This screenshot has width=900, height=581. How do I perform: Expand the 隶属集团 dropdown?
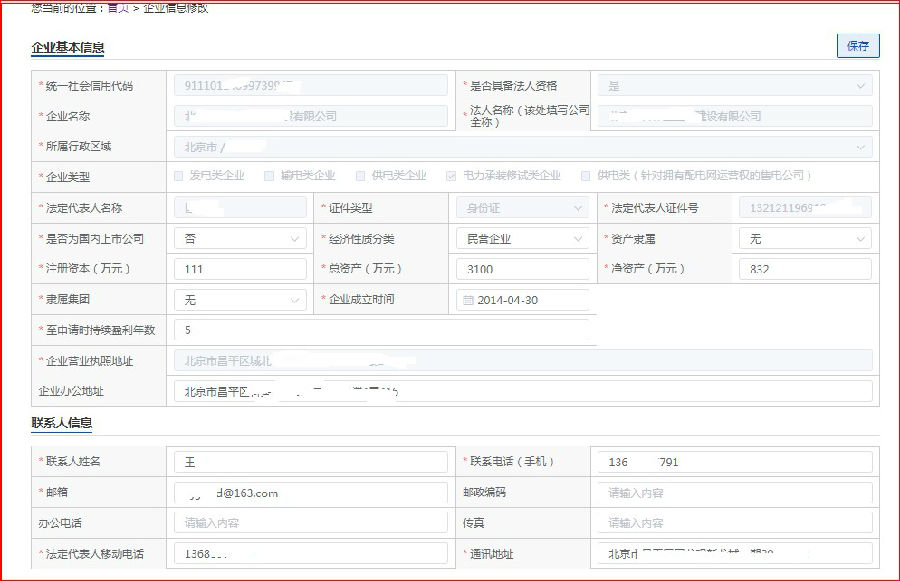tap(240, 300)
